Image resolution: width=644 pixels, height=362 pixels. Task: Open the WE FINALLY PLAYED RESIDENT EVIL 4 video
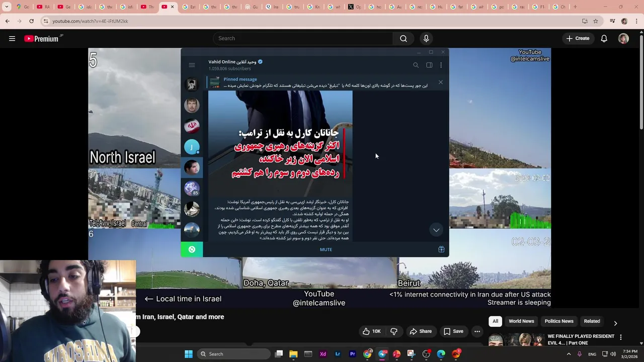pyautogui.click(x=581, y=339)
